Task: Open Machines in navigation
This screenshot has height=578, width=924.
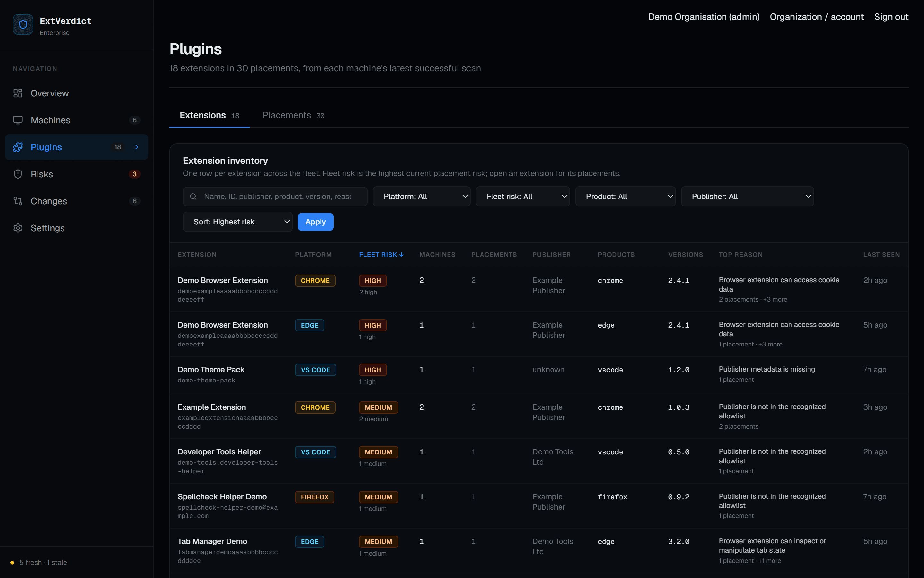Action: click(77, 120)
